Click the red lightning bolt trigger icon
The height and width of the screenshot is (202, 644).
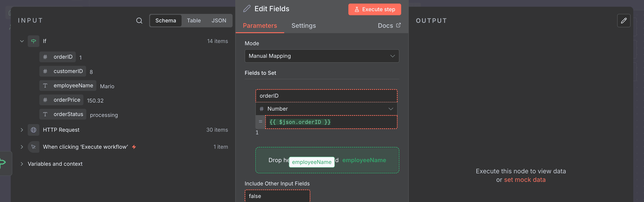134,147
